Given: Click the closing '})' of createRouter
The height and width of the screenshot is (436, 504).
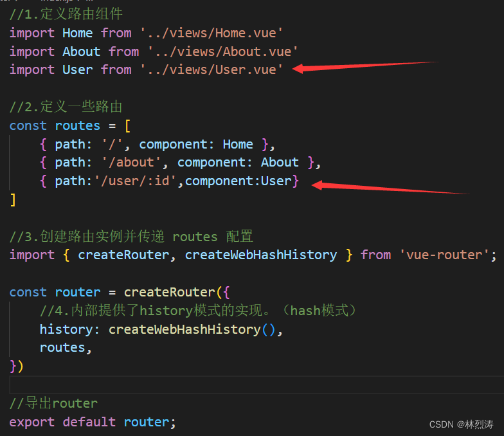Looking at the screenshot, I should [x=17, y=367].
